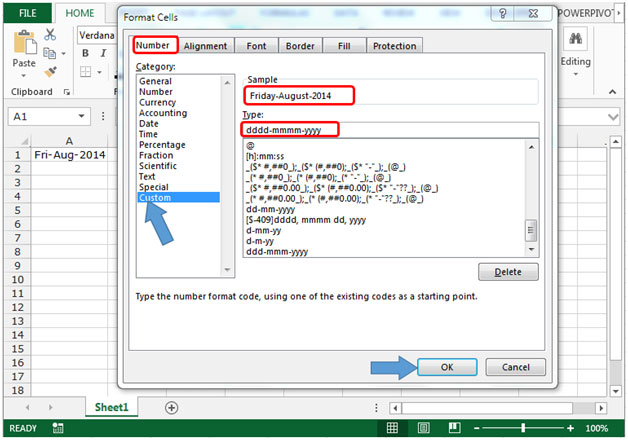
Task: Open the Borders dropdown arrow
Action: coord(99,72)
